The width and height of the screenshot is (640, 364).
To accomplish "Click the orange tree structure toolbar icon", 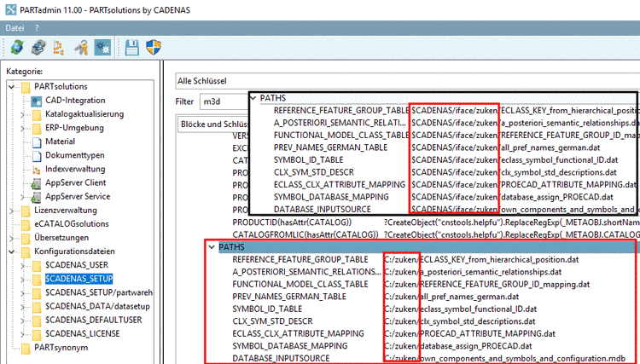I will tap(58, 48).
